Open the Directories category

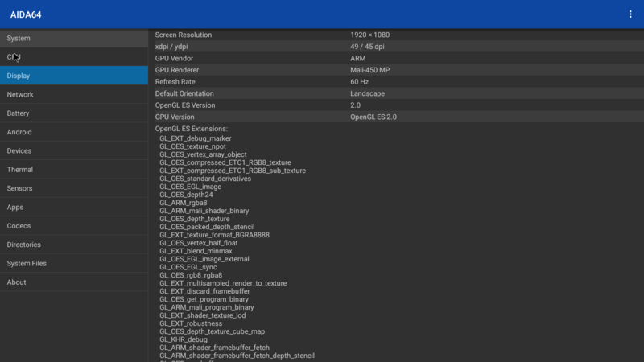[74, 245]
